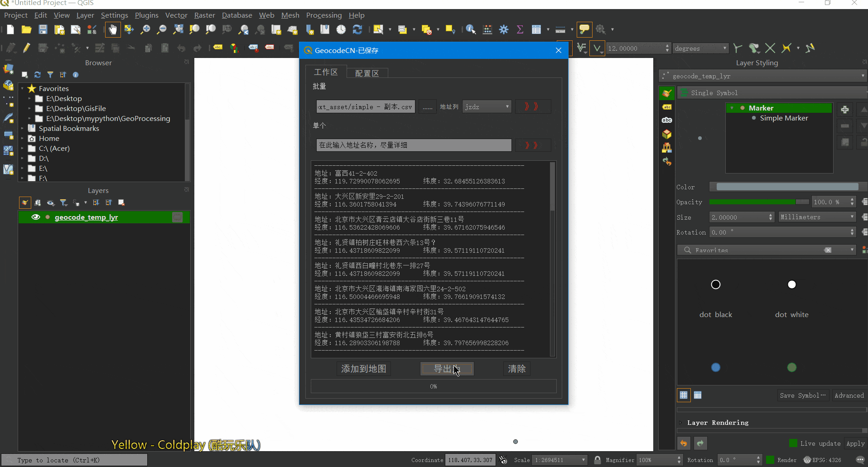Open project with the folder icon
The image size is (868, 467).
pos(26,30)
